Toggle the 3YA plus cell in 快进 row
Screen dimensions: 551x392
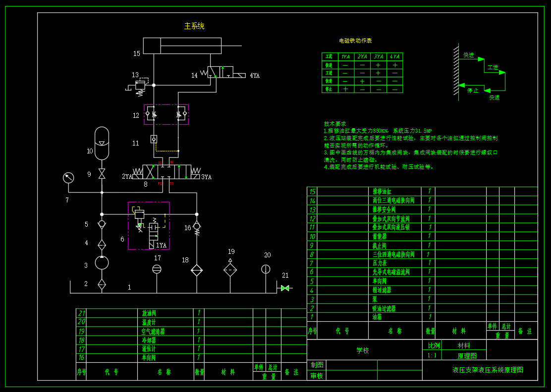[x=379, y=64]
